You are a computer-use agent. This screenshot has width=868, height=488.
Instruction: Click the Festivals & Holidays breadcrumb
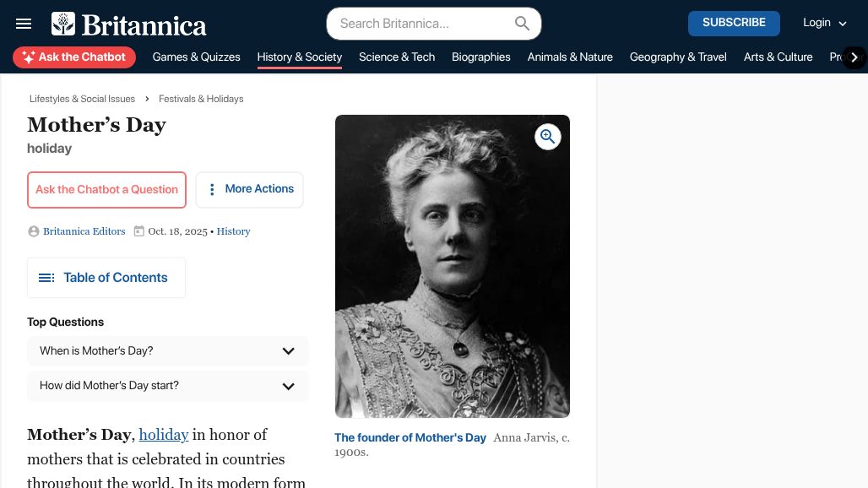click(x=201, y=99)
